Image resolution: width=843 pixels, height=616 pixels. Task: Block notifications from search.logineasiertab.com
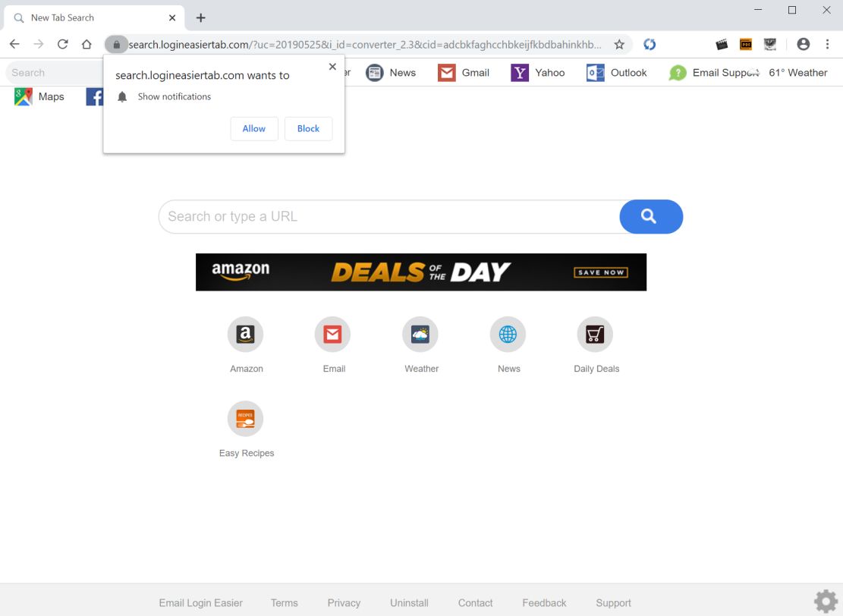click(x=308, y=128)
